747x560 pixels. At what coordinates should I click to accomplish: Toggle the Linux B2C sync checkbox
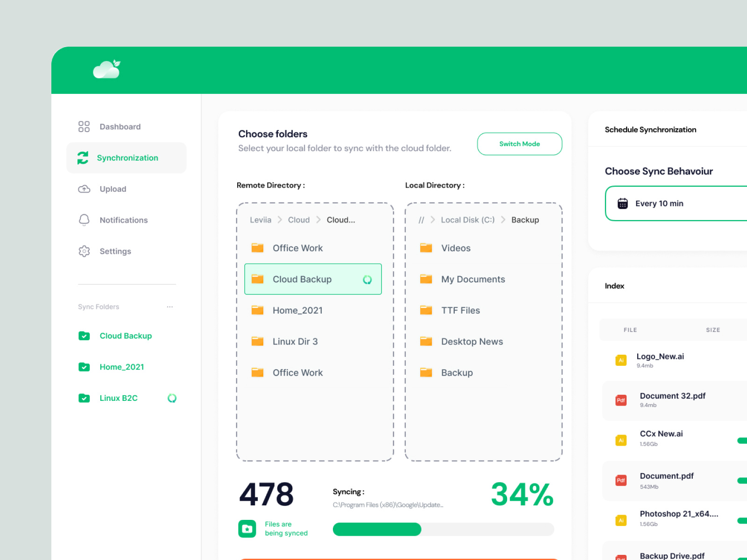(x=84, y=398)
